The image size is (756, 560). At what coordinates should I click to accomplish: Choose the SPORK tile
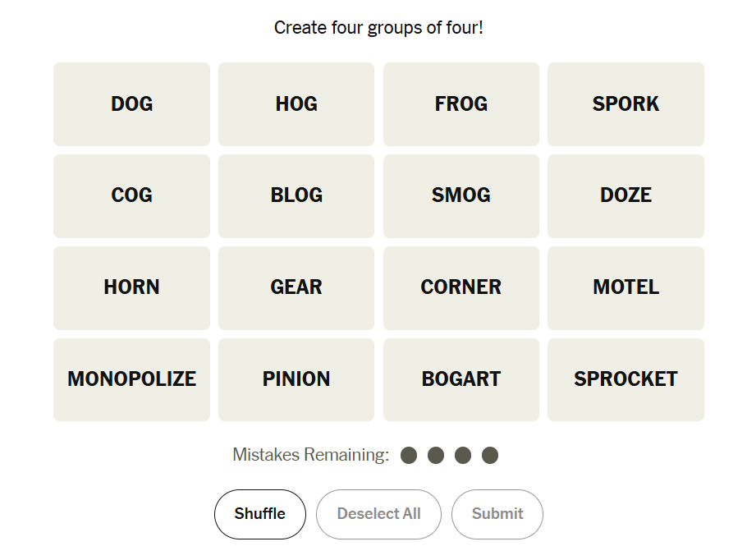625,104
